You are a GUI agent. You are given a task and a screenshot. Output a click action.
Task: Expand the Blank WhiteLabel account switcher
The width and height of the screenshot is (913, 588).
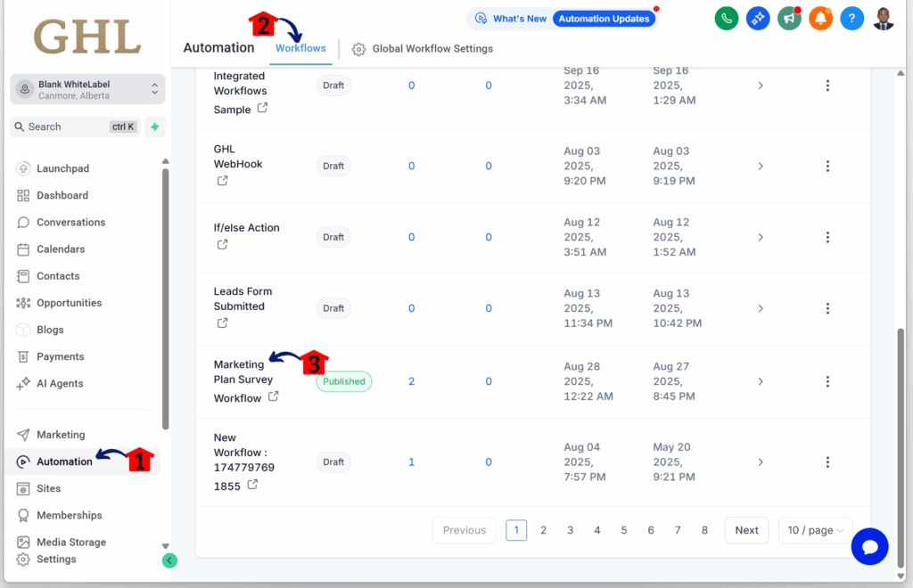(86, 89)
